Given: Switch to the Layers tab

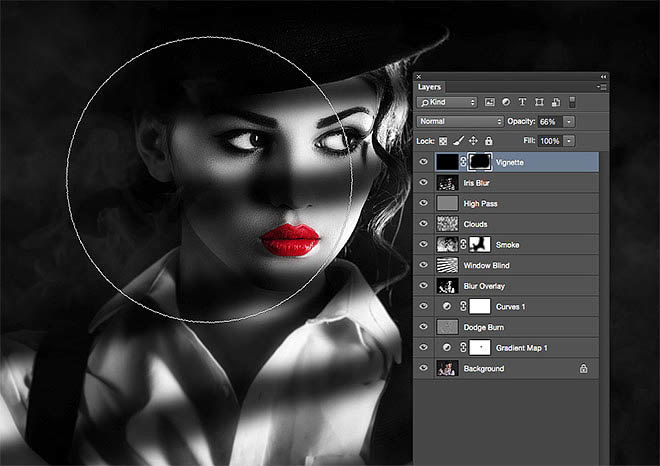Looking at the screenshot, I should coord(430,86).
